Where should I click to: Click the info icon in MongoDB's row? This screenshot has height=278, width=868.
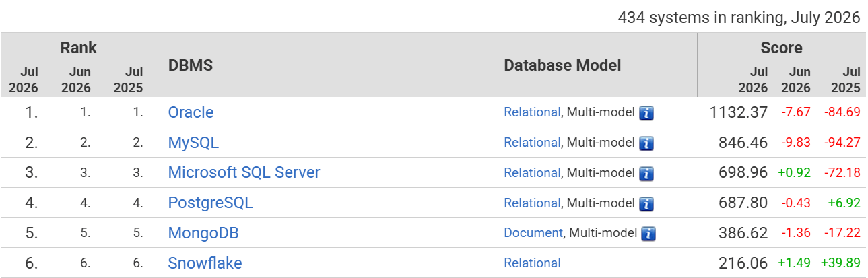click(x=649, y=234)
